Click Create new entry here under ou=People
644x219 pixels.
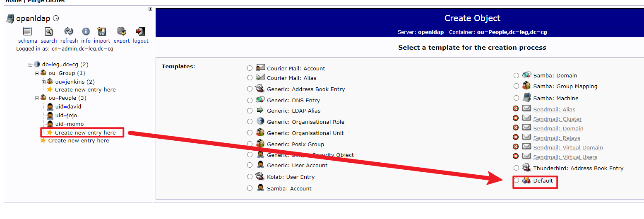(x=85, y=132)
